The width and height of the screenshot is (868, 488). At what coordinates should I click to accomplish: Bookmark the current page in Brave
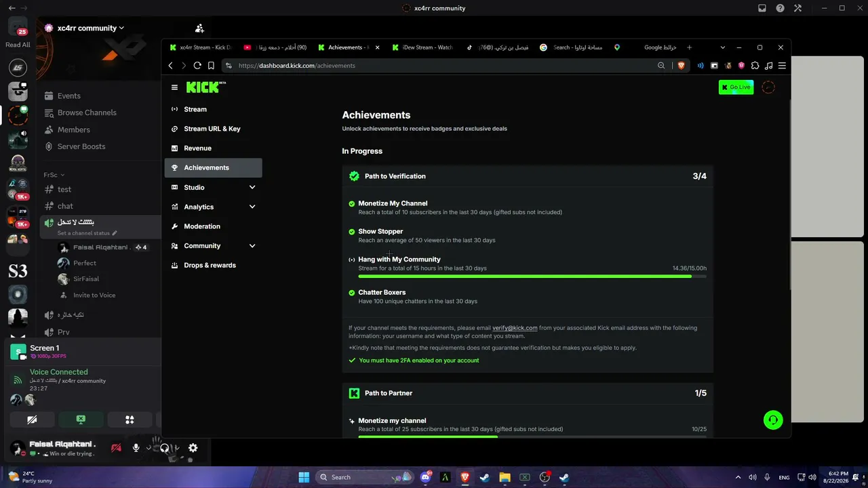(x=212, y=66)
